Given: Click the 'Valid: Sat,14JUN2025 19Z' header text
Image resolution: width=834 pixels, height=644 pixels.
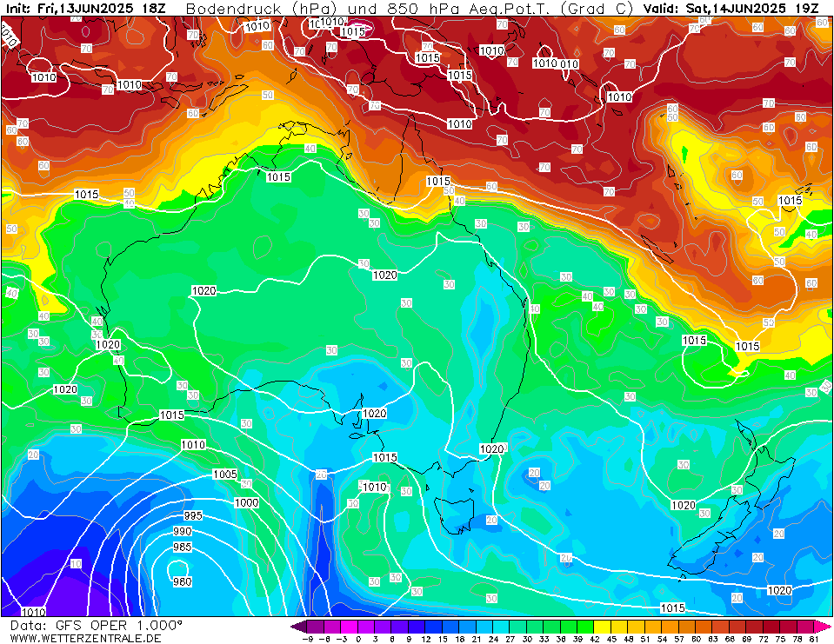Looking at the screenshot, I should (731, 9).
